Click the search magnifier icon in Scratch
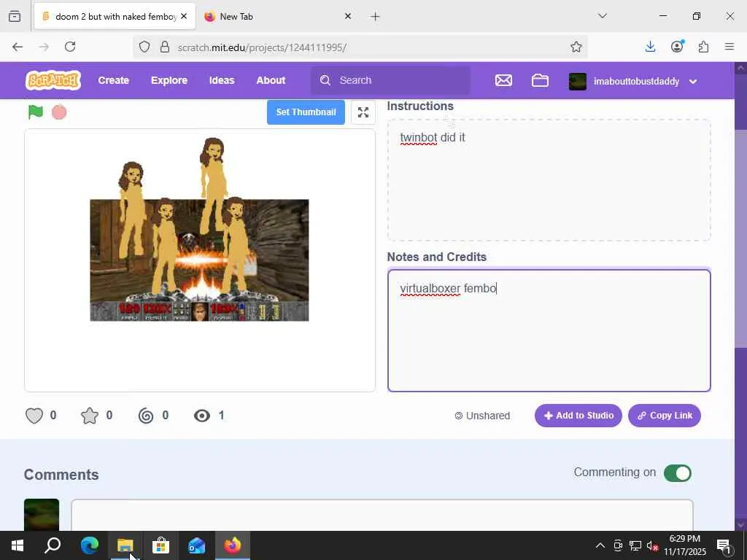The image size is (747, 560). pyautogui.click(x=325, y=80)
